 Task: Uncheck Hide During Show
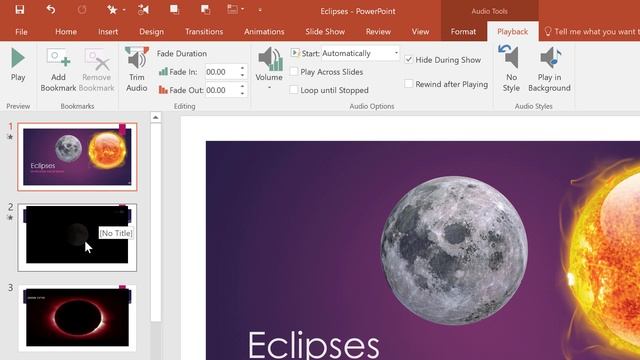point(409,60)
